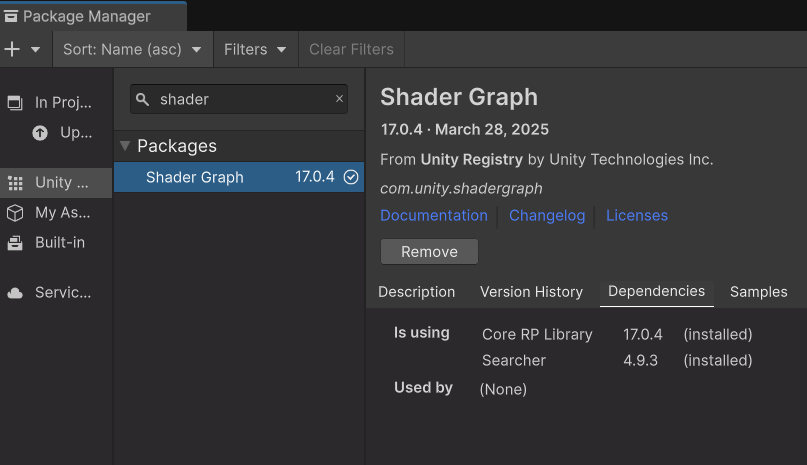807x465 pixels.
Task: Open the Changelog link
Action: [547, 215]
